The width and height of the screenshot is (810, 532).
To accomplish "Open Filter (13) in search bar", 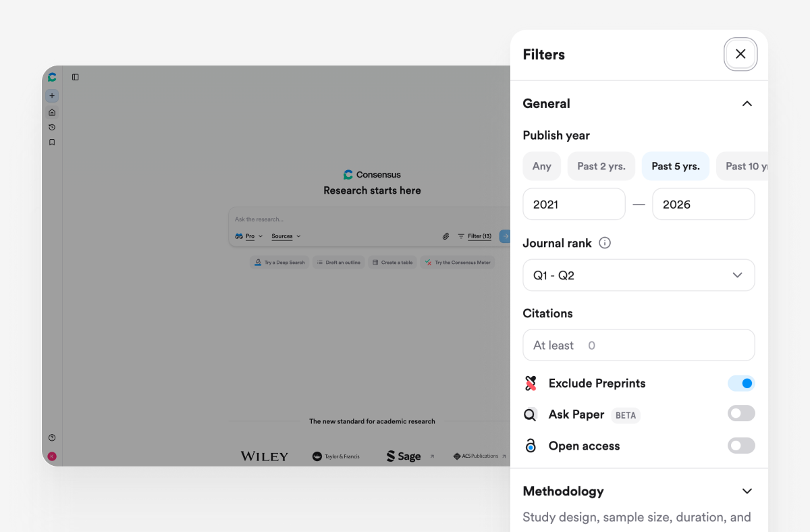I will (x=475, y=236).
